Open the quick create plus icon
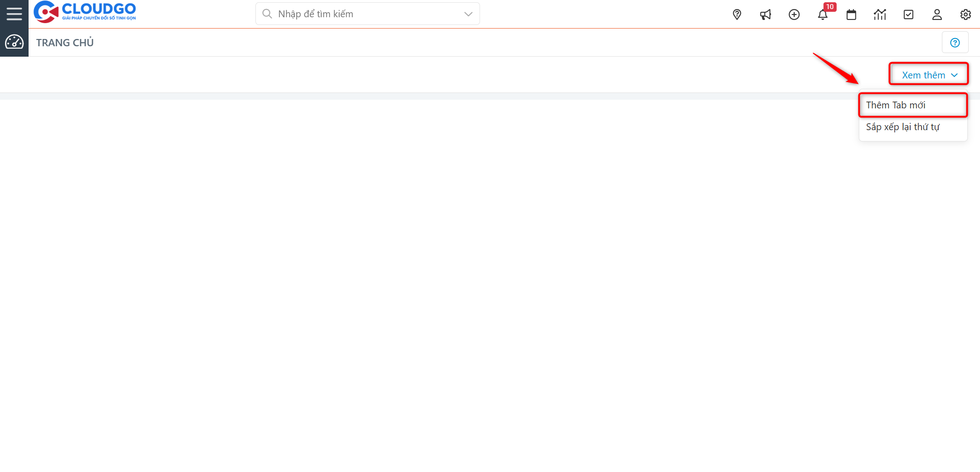 tap(794, 15)
